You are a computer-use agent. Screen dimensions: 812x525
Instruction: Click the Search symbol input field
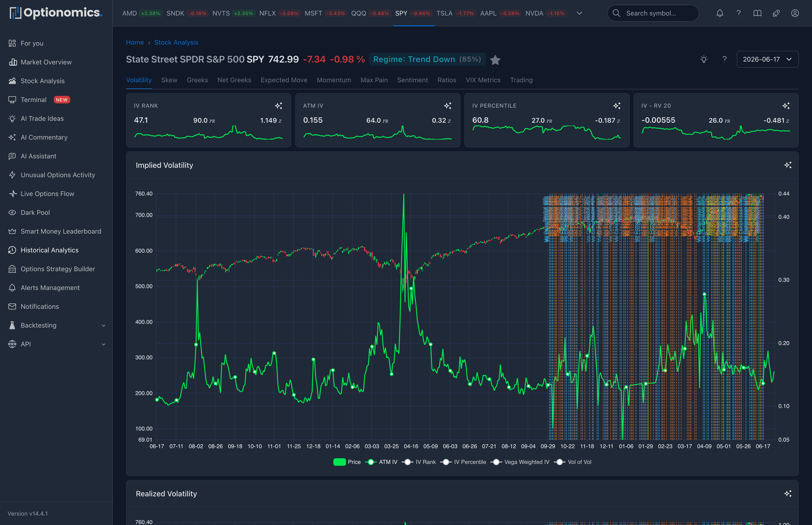pyautogui.click(x=653, y=13)
